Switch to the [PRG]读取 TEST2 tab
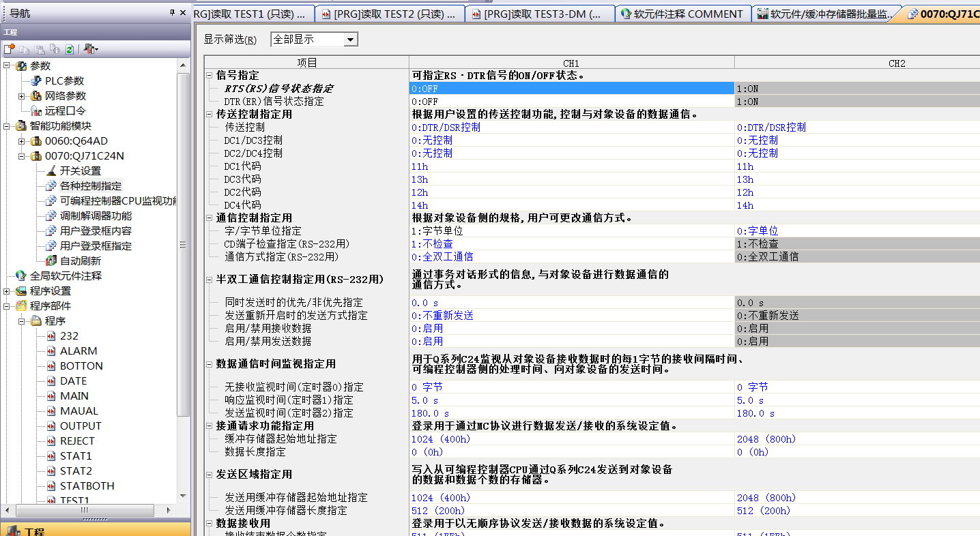 [390, 14]
